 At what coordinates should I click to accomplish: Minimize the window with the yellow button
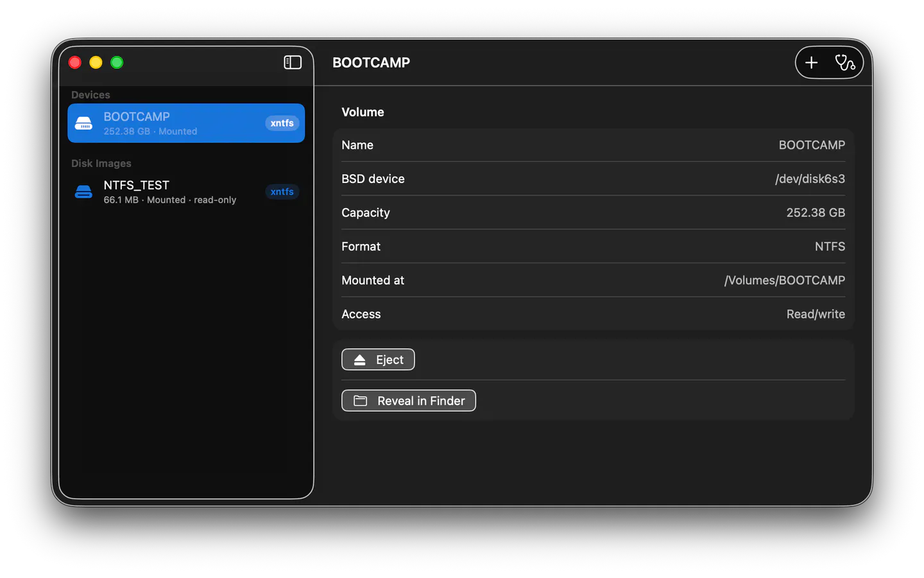point(96,62)
